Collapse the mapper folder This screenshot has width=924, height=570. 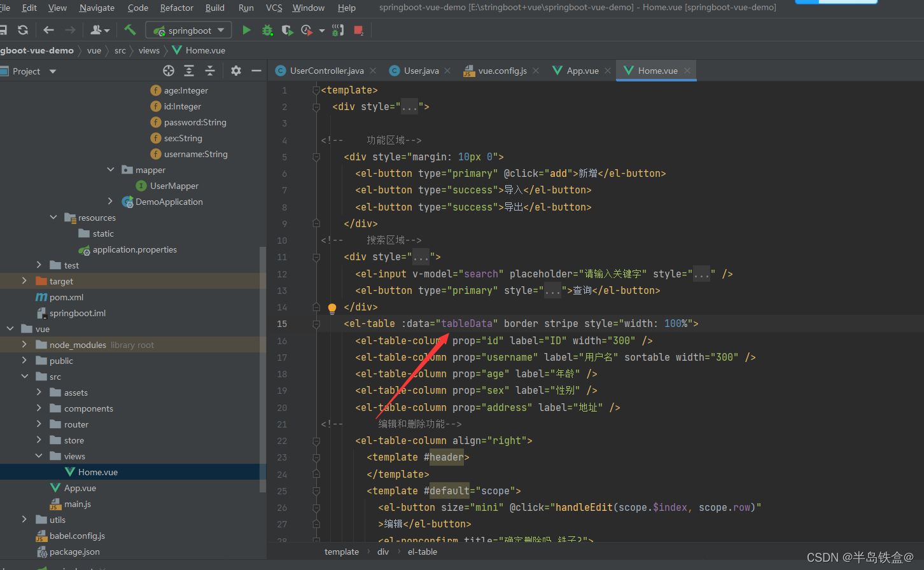(111, 170)
